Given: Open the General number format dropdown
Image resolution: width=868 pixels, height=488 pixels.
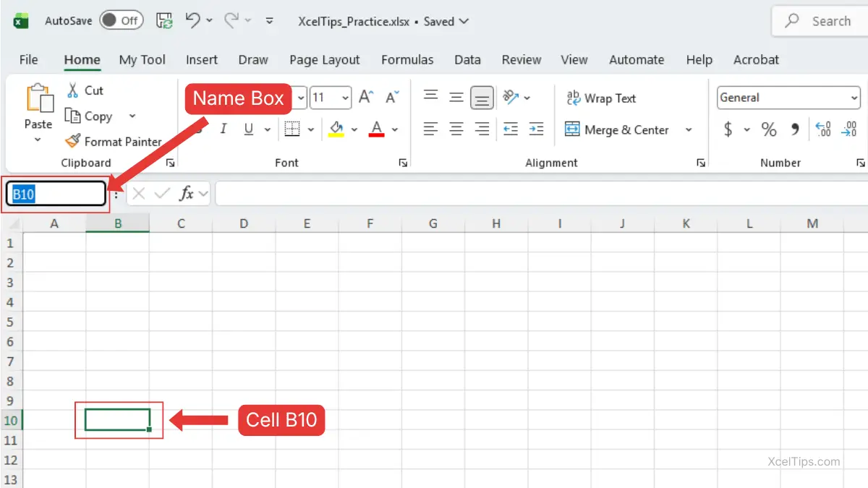Looking at the screenshot, I should (854, 98).
